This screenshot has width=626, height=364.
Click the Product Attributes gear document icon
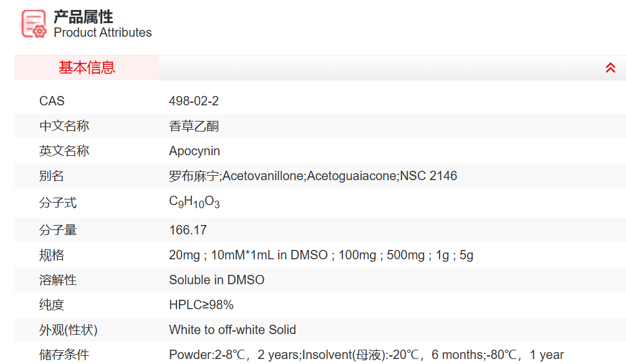point(34,24)
